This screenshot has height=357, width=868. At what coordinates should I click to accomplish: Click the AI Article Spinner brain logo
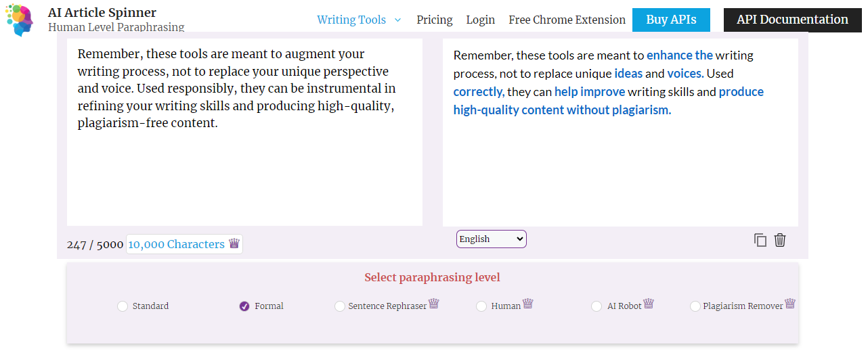[18, 20]
